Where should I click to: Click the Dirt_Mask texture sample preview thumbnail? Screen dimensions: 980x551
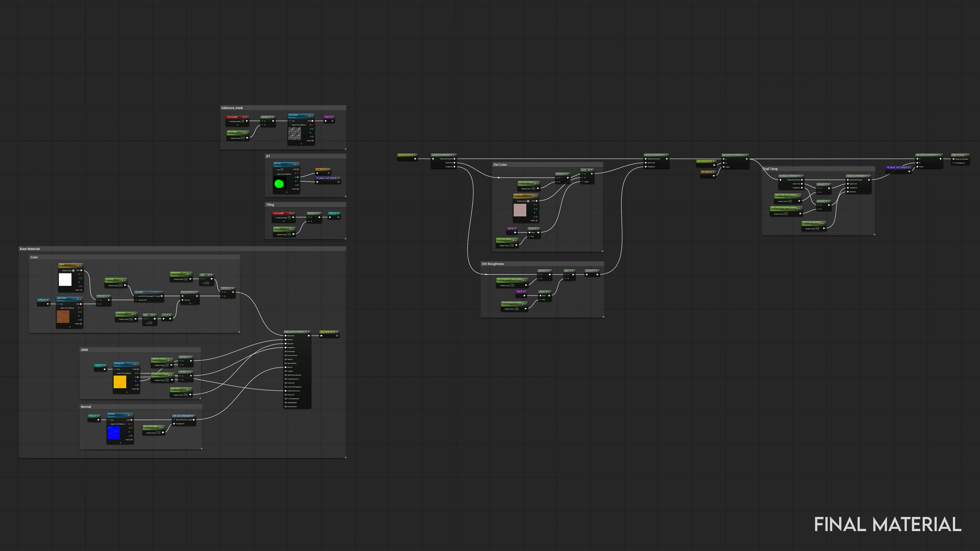(294, 134)
